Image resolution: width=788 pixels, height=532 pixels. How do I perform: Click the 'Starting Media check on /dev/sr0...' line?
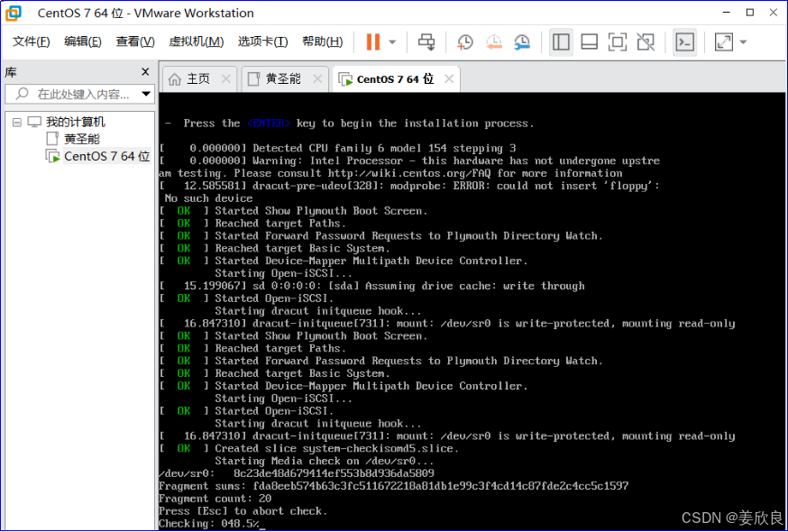(325, 461)
